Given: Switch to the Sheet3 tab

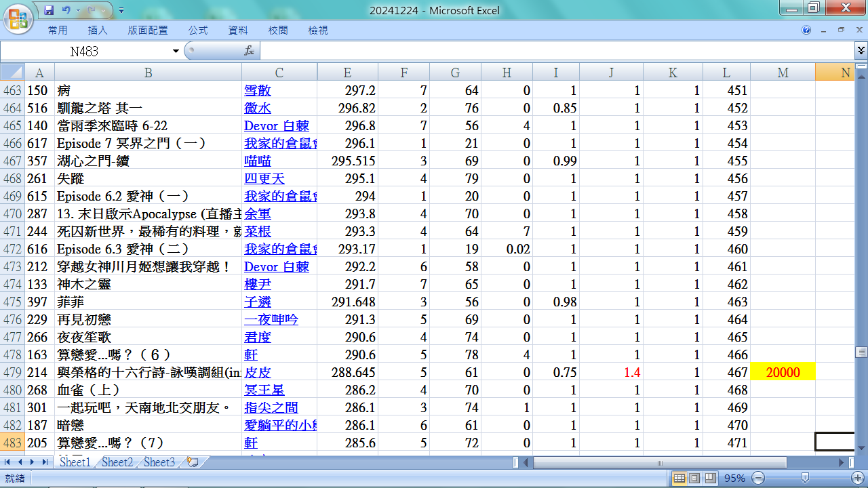Looking at the screenshot, I should (159, 462).
